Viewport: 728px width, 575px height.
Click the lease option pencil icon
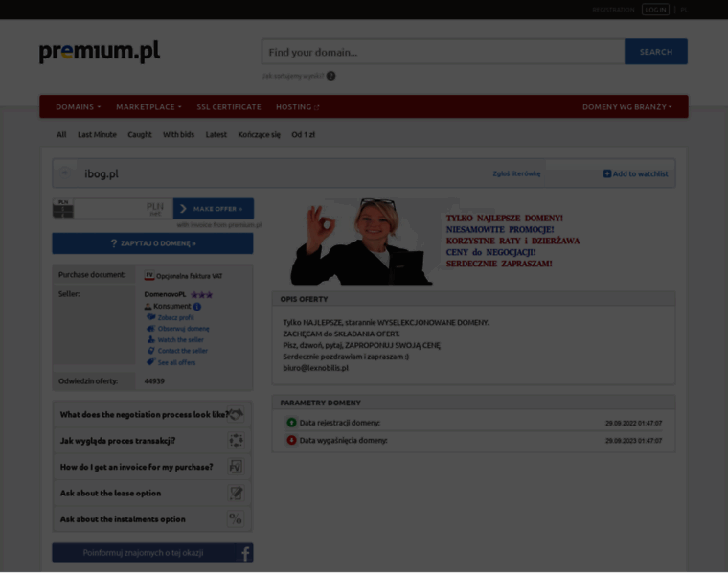tap(236, 493)
